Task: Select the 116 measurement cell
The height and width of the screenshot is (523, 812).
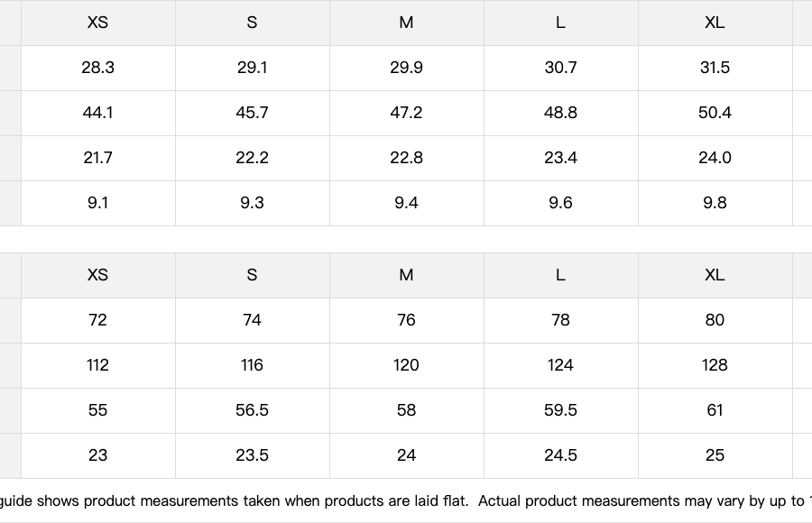Action: (x=253, y=365)
